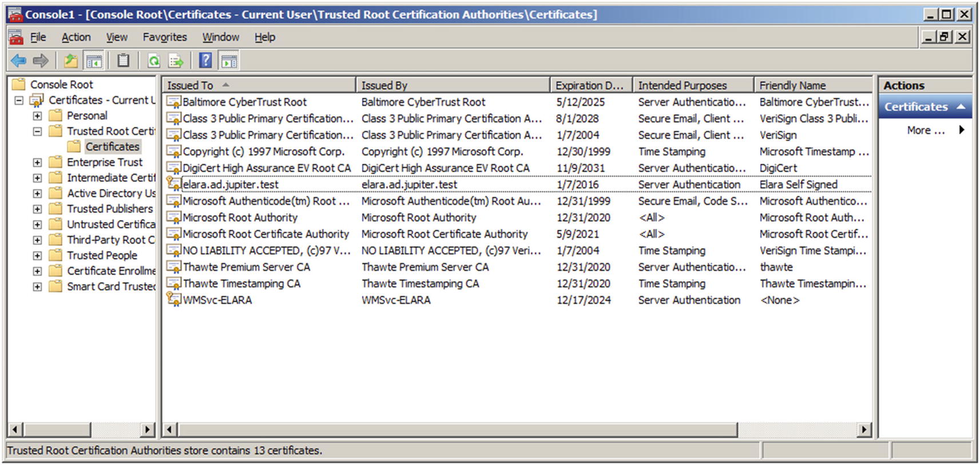Click elara.ad.jupiter.test certificate key icon
Viewport: 980px width, 465px height.
tap(173, 184)
